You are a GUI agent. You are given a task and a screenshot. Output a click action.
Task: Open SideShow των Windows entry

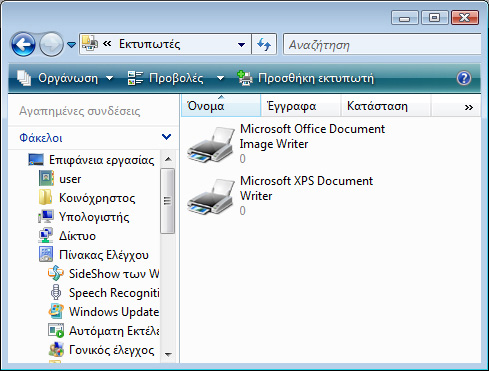pos(114,274)
